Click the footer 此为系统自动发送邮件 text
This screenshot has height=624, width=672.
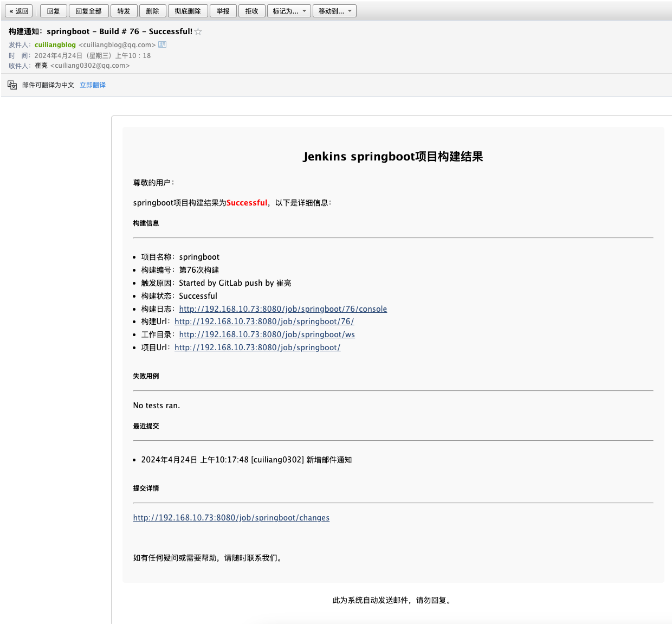click(x=393, y=600)
